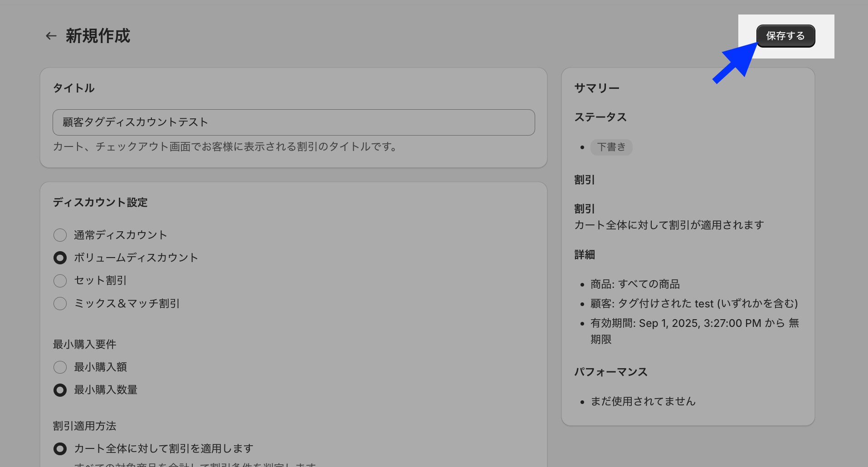Focus the タイトル text input field
This screenshot has width=868, height=467.
coord(293,122)
